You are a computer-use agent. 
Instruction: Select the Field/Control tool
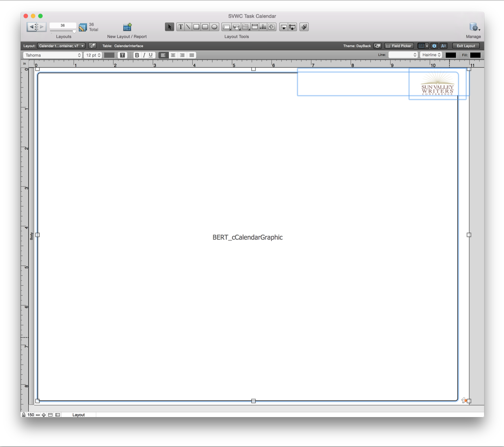click(x=227, y=27)
